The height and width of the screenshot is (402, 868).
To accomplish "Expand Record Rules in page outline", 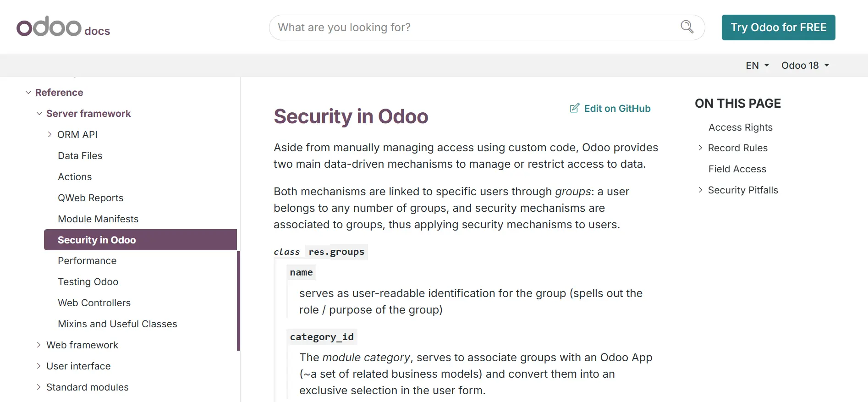I will pos(700,148).
